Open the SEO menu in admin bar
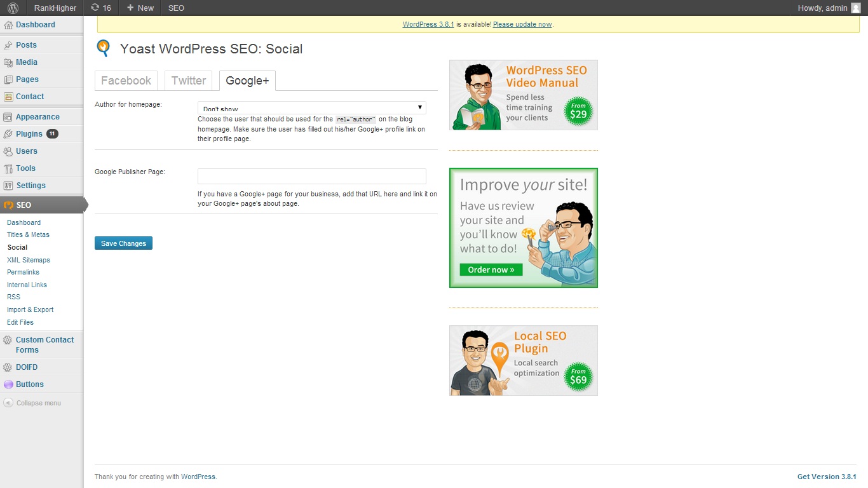Screen dimensions: 868x488 click(x=176, y=8)
